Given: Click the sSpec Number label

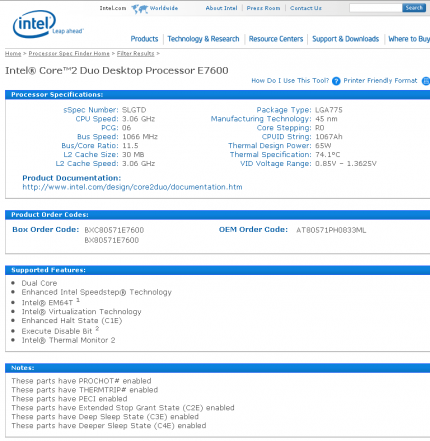Looking at the screenshot, I should click(91, 110).
